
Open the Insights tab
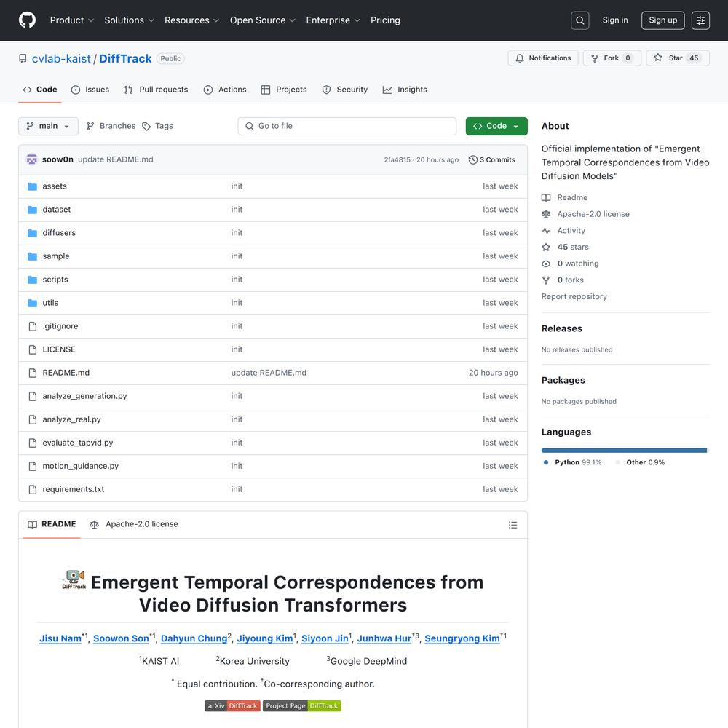[x=405, y=90]
